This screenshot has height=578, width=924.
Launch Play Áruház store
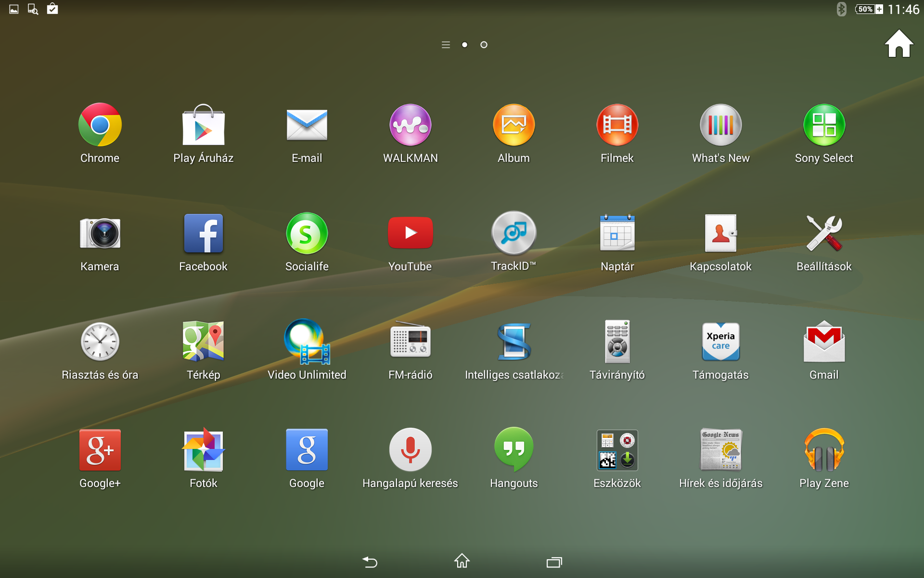click(x=204, y=125)
